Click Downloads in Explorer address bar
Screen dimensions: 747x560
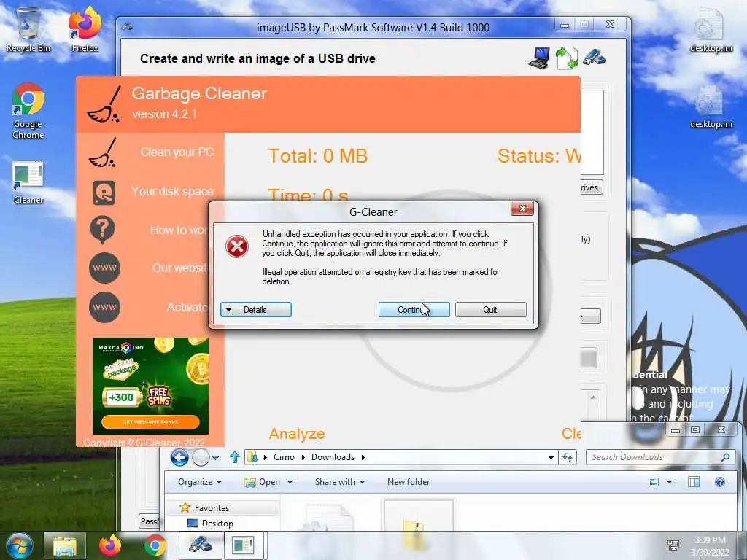point(333,457)
